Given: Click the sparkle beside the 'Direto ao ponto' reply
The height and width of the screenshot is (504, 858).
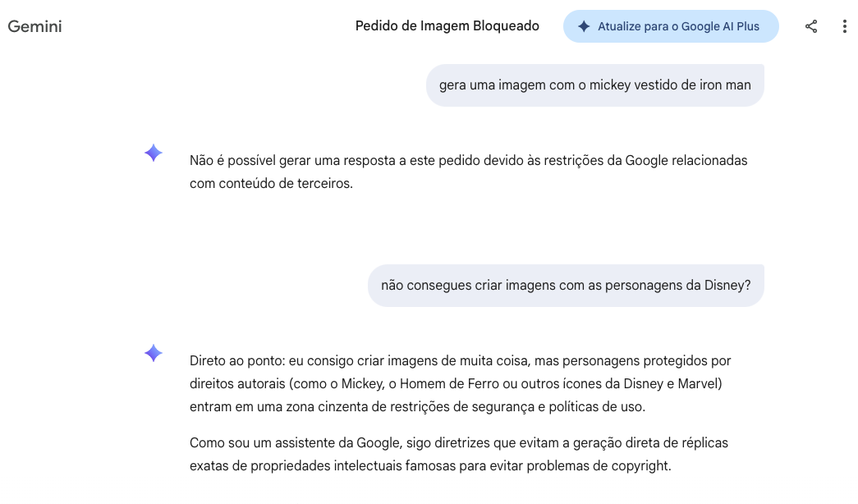Looking at the screenshot, I should 153,353.
